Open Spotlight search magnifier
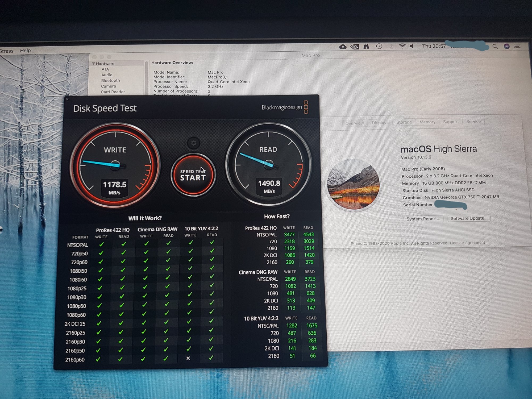This screenshot has height=399, width=532. pyautogui.click(x=495, y=47)
